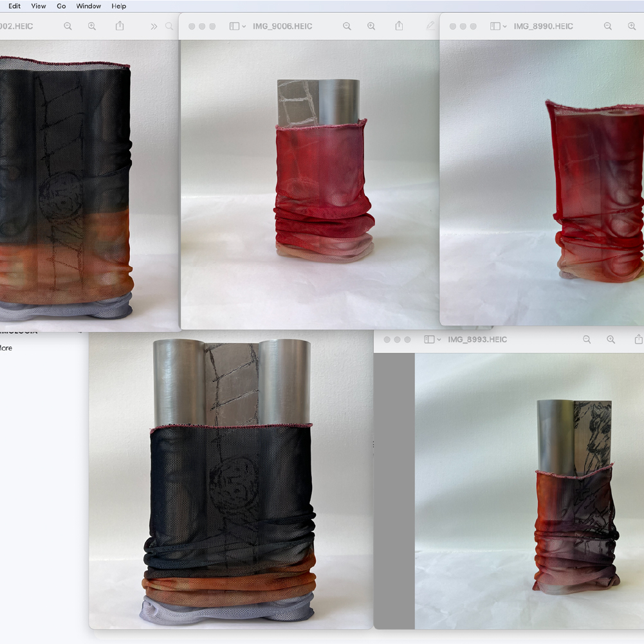Viewport: 644px width, 644px height.
Task: Share the IMG_9006.HEIC image
Action: [399, 26]
